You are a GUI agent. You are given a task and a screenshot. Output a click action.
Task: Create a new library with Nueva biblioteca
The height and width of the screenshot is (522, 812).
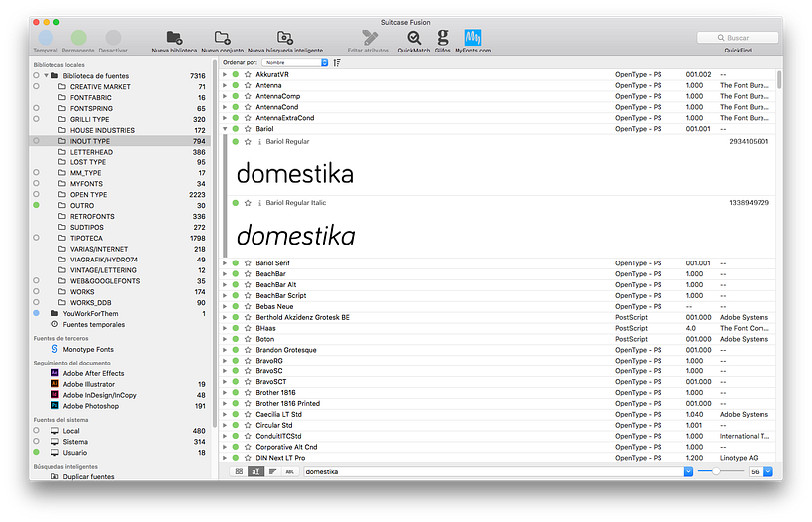tap(174, 38)
